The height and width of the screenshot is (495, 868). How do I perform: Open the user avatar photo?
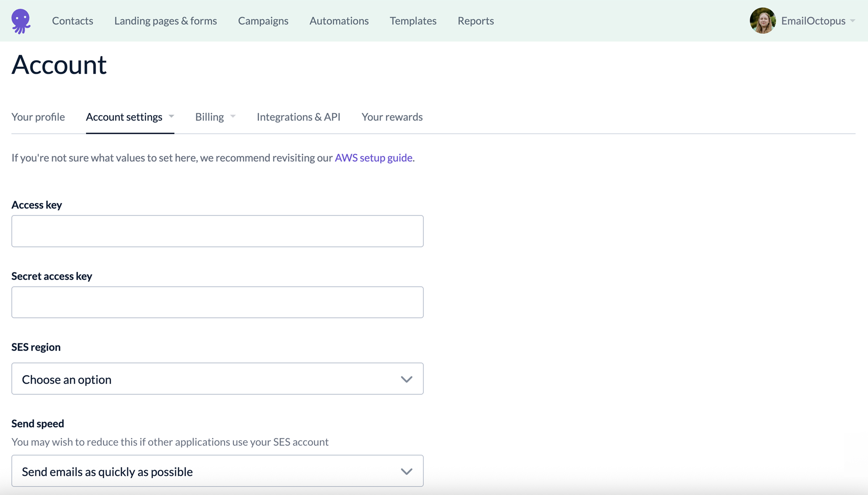763,21
